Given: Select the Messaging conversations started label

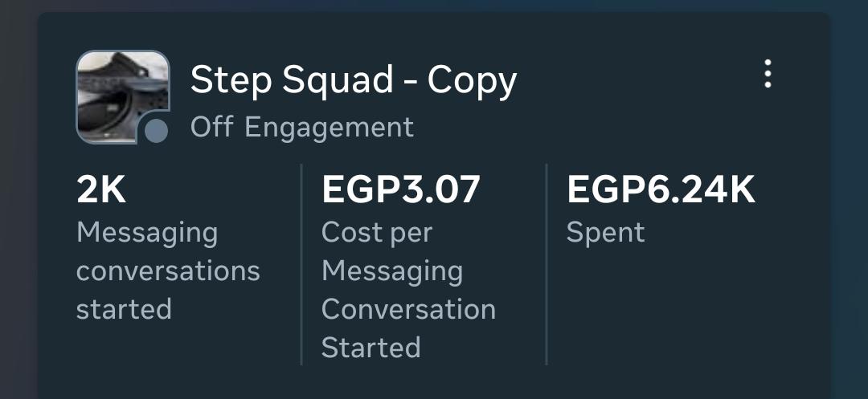Looking at the screenshot, I should coord(168,271).
